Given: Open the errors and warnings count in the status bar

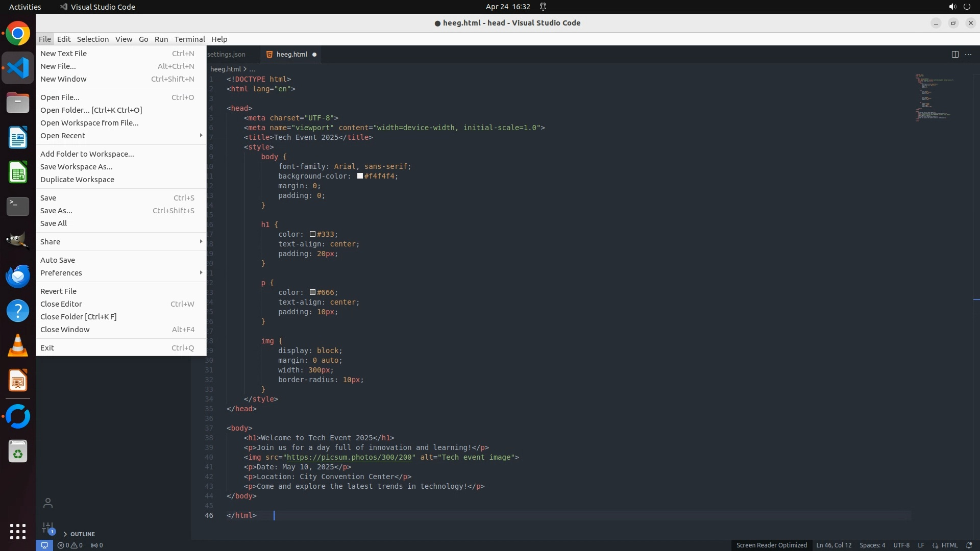Looking at the screenshot, I should (x=70, y=545).
